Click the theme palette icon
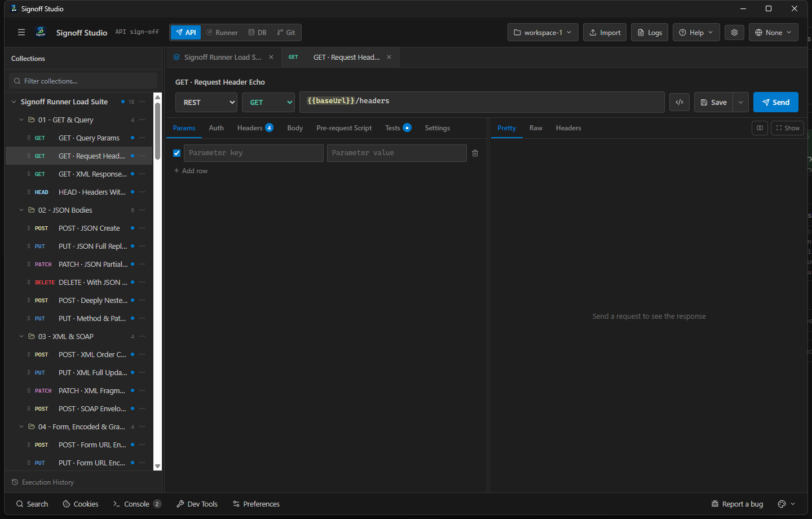Screen dimensions: 812x519 coord(782,504)
